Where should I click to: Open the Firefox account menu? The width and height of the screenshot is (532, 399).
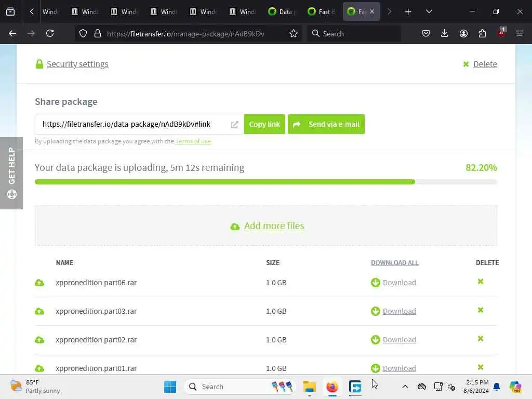point(463,34)
